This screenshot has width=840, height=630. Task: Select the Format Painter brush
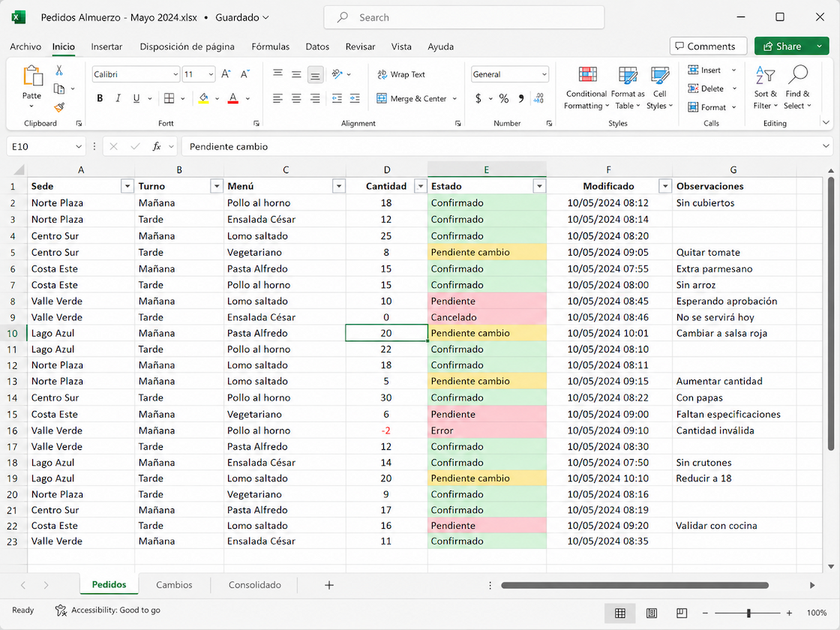pos(59,107)
